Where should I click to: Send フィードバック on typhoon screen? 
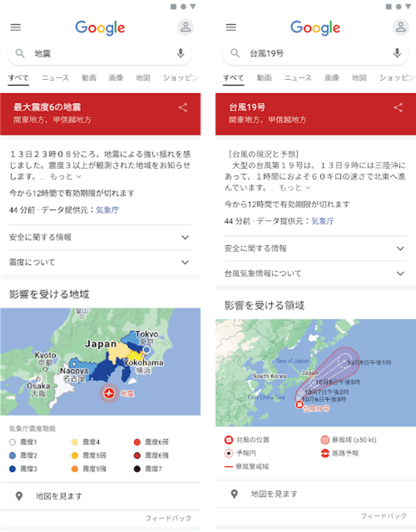click(384, 516)
